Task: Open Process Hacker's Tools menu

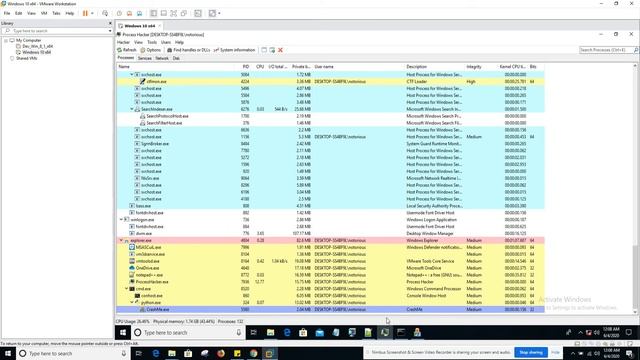Action: (152, 42)
